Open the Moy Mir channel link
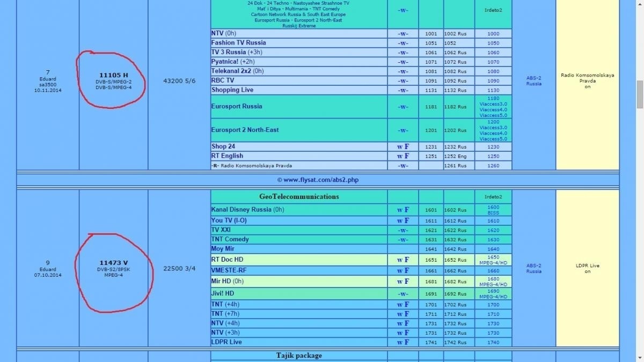The height and width of the screenshot is (362, 644). pyautogui.click(x=223, y=249)
